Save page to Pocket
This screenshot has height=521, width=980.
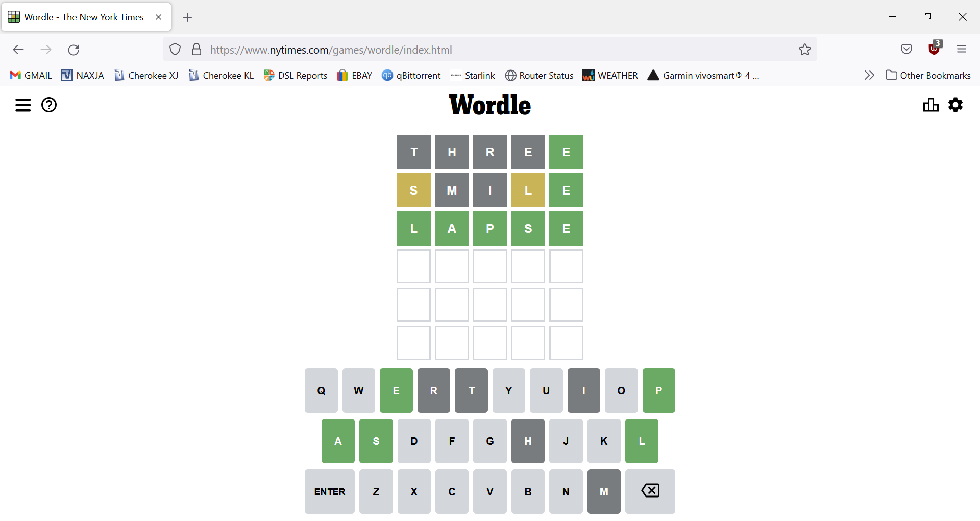(x=906, y=50)
